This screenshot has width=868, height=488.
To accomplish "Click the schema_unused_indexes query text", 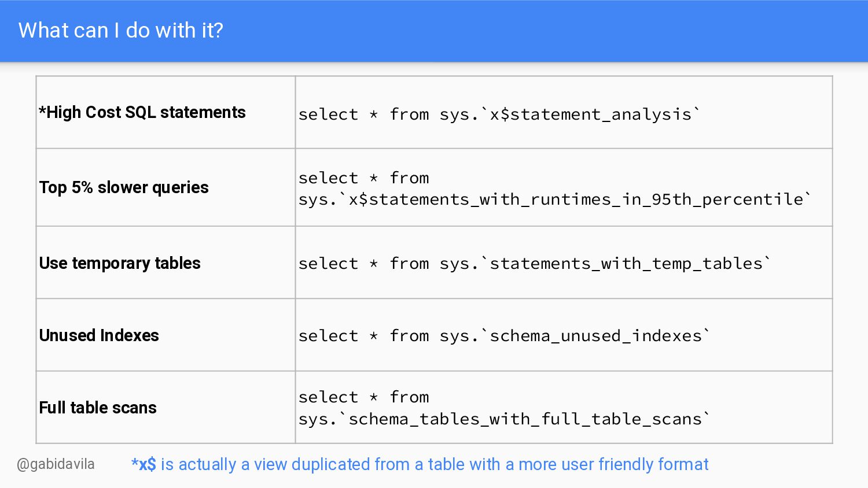I will (x=504, y=336).
